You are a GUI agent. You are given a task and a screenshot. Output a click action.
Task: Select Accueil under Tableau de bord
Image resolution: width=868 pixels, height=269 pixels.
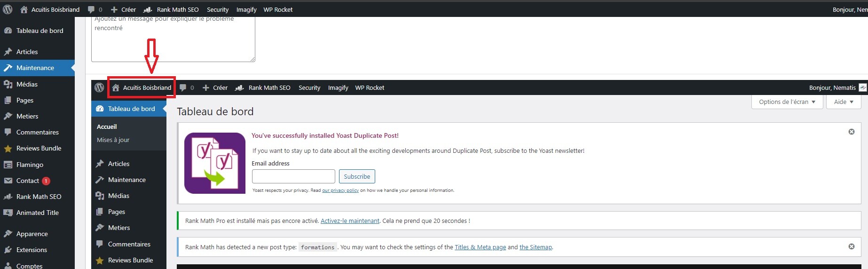[107, 127]
